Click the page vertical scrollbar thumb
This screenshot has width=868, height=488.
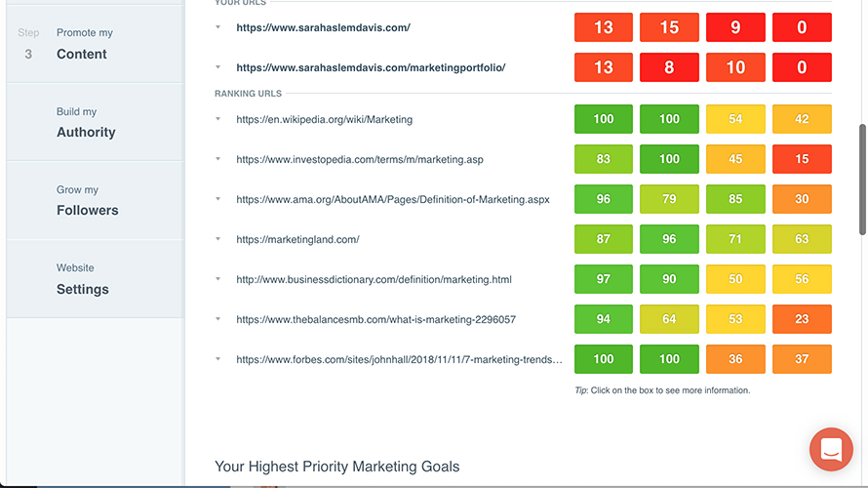(x=862, y=180)
